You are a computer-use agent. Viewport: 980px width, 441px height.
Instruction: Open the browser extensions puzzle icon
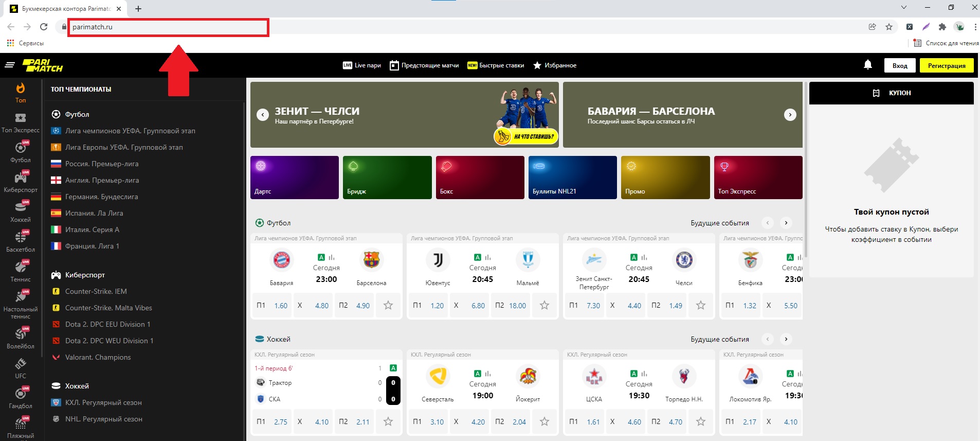click(942, 27)
